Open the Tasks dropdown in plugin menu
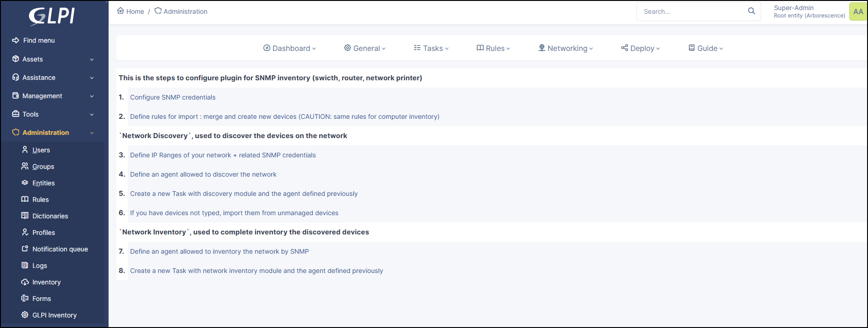 (x=431, y=48)
